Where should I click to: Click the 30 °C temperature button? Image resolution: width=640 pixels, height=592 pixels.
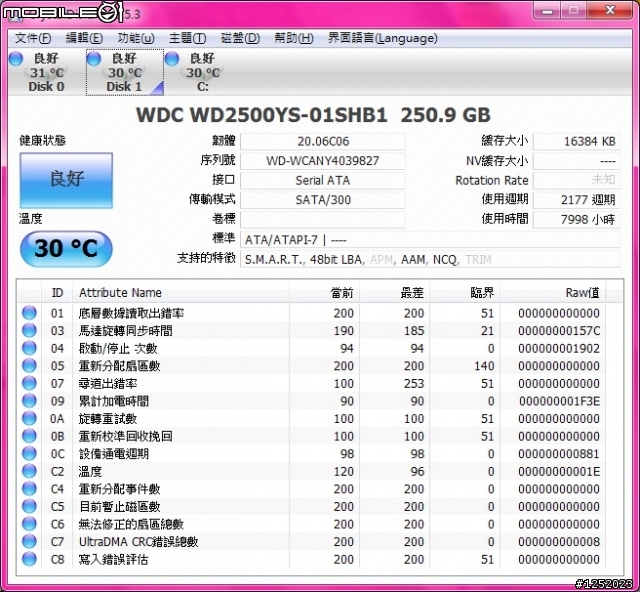pos(66,248)
